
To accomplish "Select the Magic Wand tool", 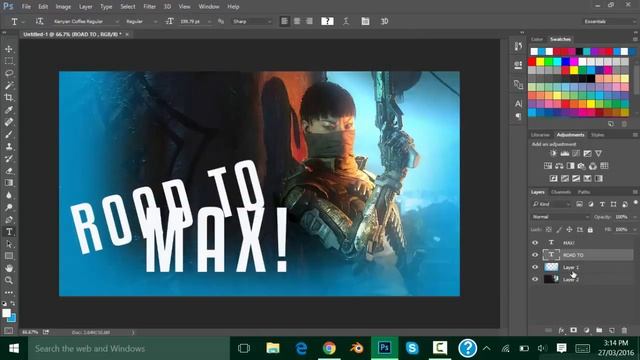I will (9, 85).
